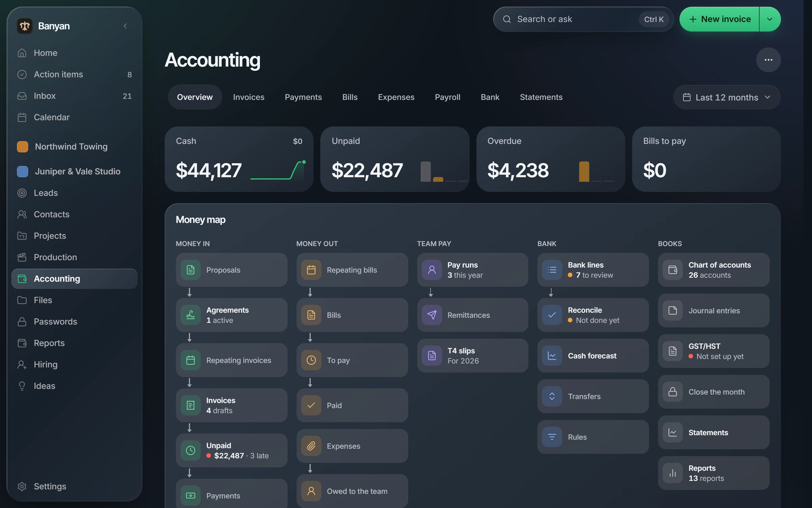Screen dimensions: 812x508
Task: Open Reports tile with 13 reports
Action: pyautogui.click(x=714, y=473)
